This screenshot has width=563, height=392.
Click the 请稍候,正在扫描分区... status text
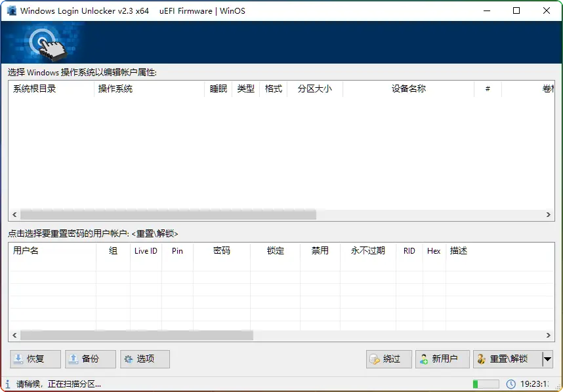pos(58,384)
